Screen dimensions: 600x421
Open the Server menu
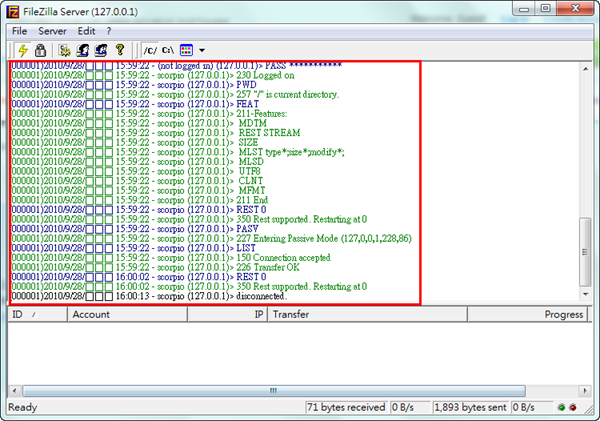[x=52, y=31]
